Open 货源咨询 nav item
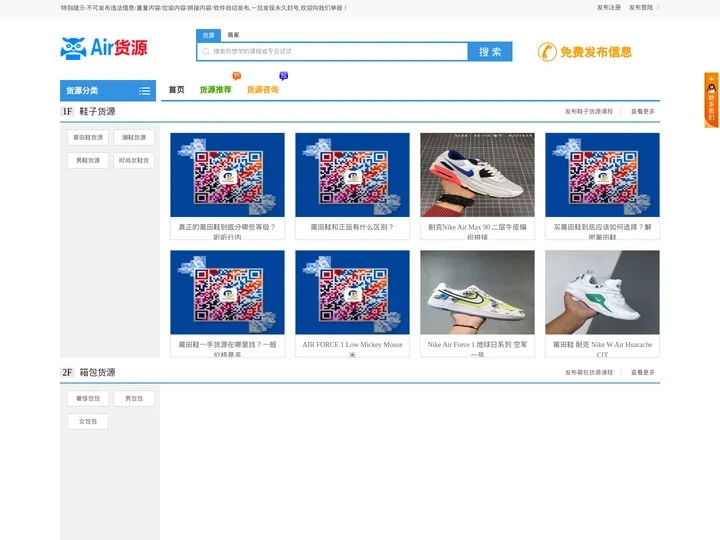The height and width of the screenshot is (540, 720). (263, 90)
